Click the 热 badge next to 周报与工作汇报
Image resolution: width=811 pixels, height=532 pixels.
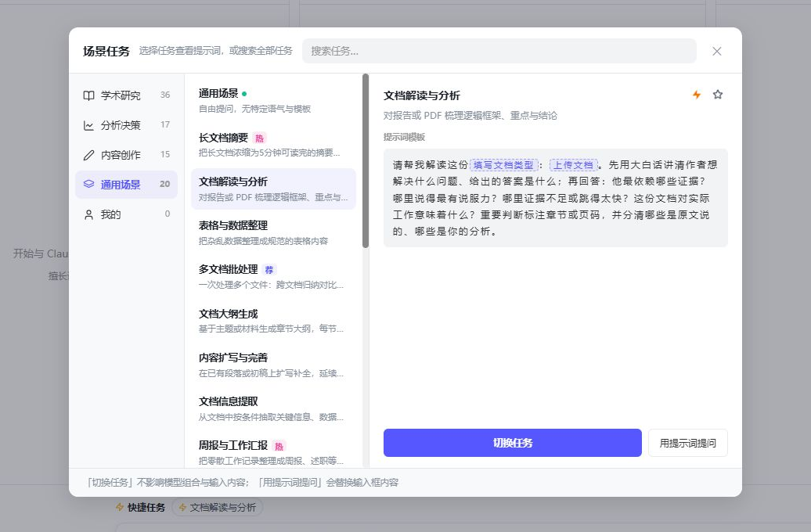coord(279,446)
